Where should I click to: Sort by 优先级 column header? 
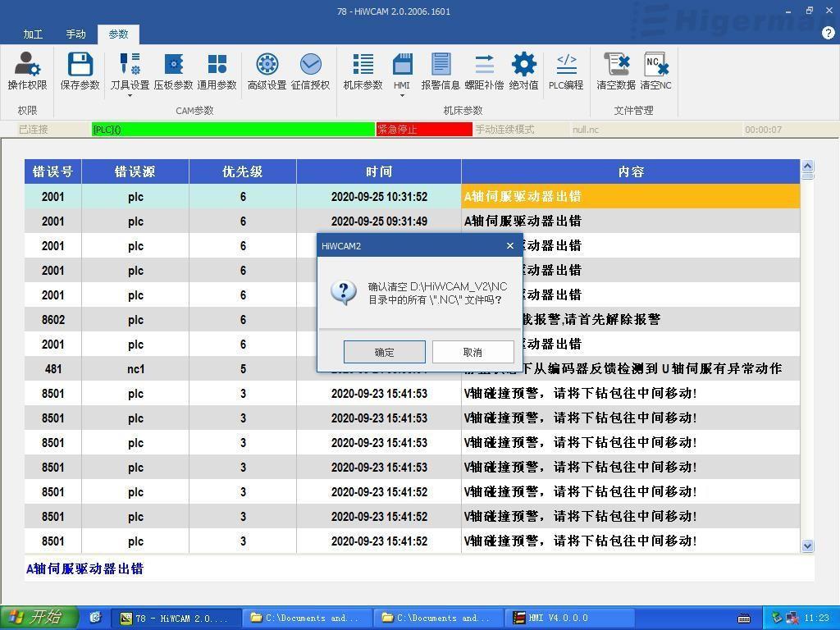pos(243,171)
